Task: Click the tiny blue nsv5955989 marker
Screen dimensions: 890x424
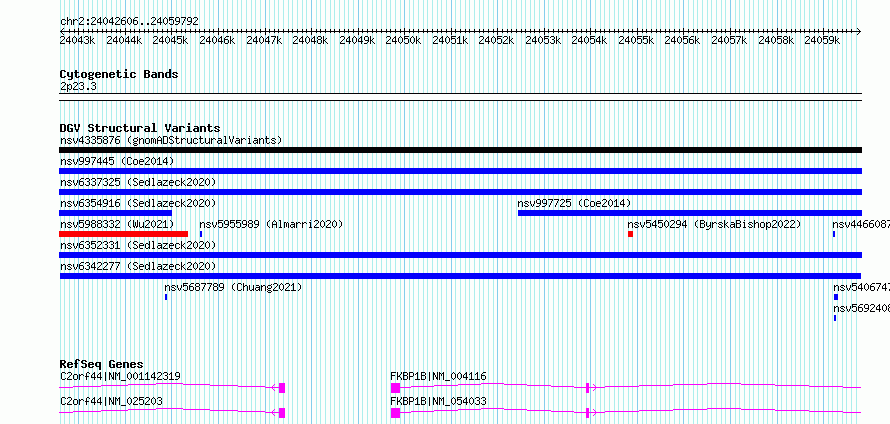Action: [x=201, y=234]
